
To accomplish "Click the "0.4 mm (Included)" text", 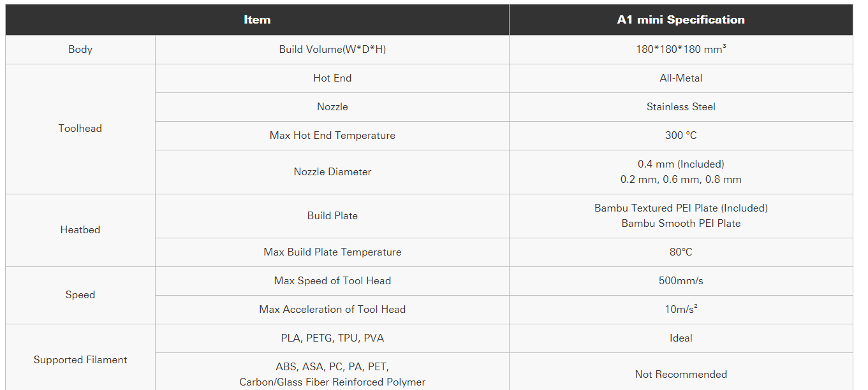I will click(x=680, y=164).
